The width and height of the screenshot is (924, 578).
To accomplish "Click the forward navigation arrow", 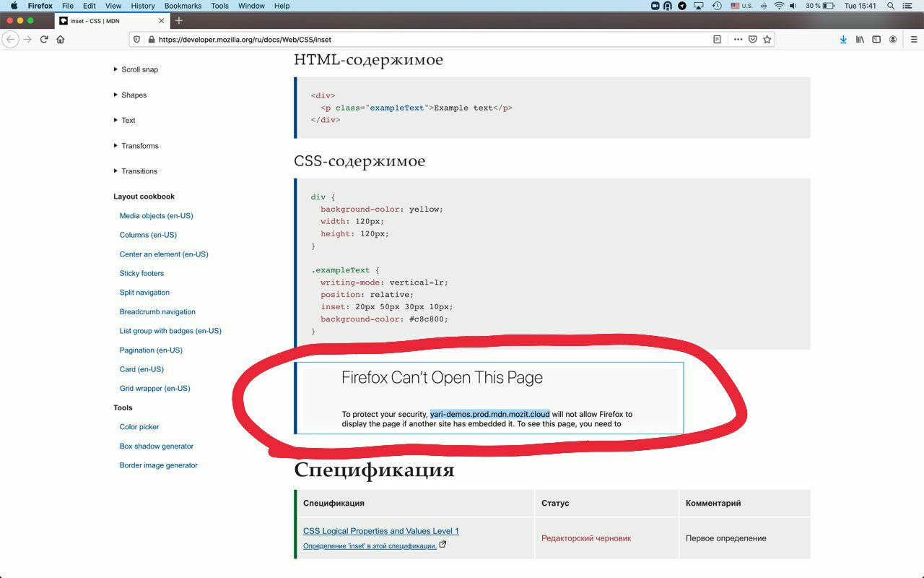I will point(27,39).
